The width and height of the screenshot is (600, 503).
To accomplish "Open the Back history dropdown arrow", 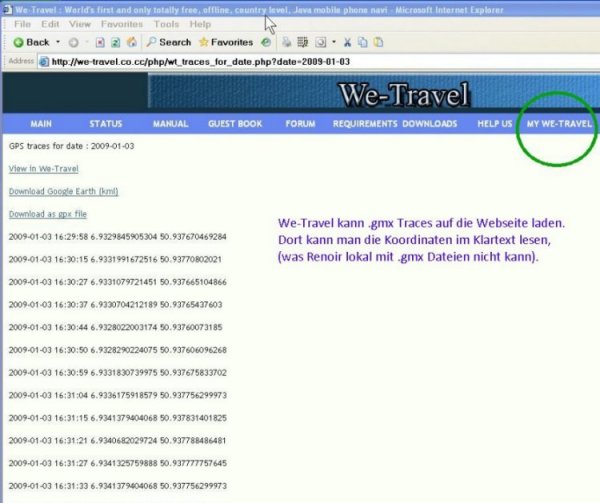I will click(x=58, y=42).
